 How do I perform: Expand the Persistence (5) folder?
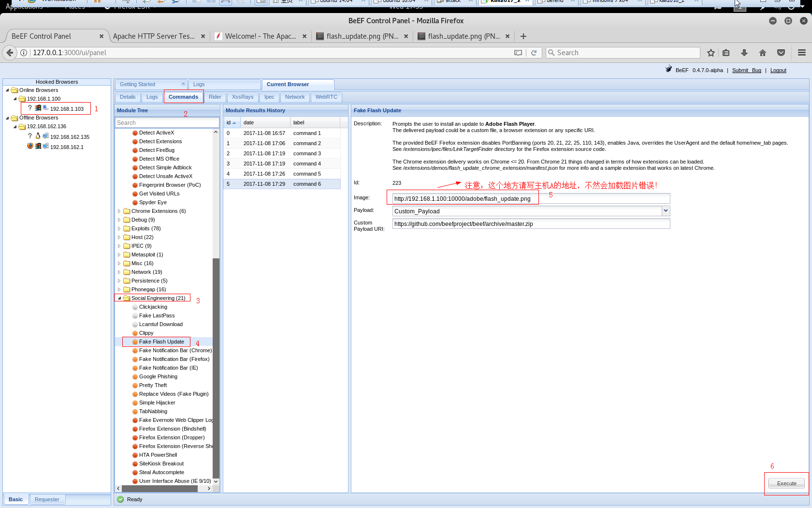(119, 281)
